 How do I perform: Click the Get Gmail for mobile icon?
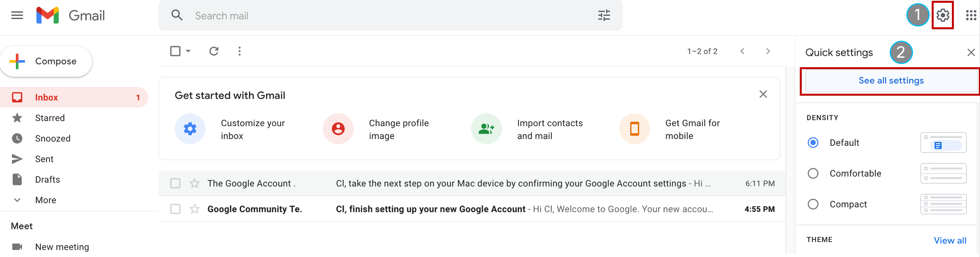(x=635, y=129)
